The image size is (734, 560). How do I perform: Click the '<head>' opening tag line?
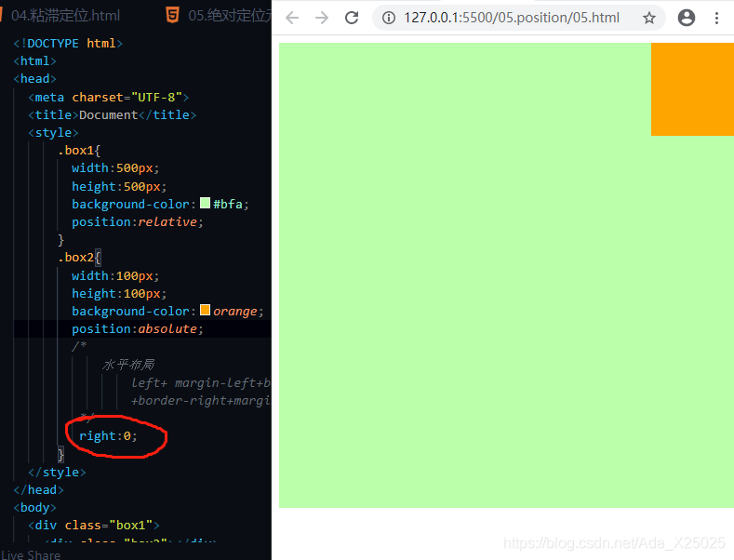pyautogui.click(x=34, y=79)
